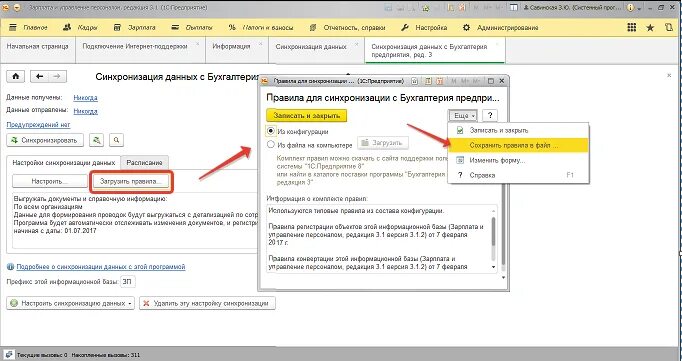Viewport: 682px width, 361px height.
Task: Click the Синхронизировать button
Action: tap(45, 140)
